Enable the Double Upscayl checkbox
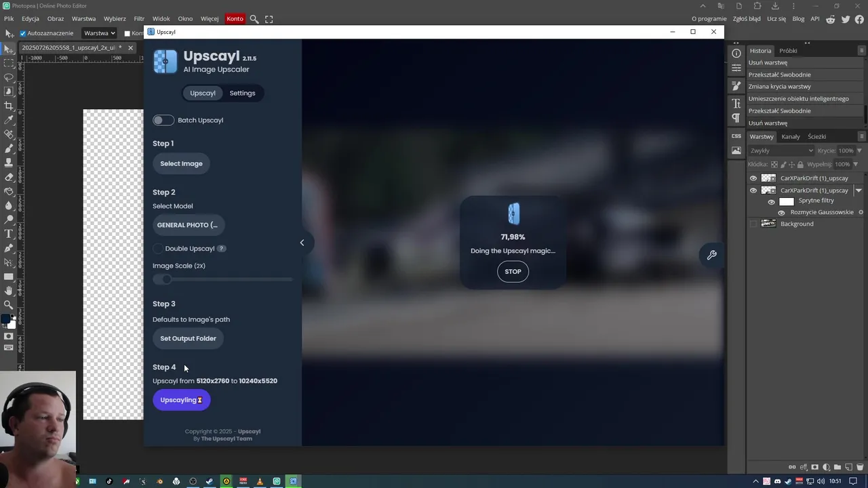 click(158, 248)
